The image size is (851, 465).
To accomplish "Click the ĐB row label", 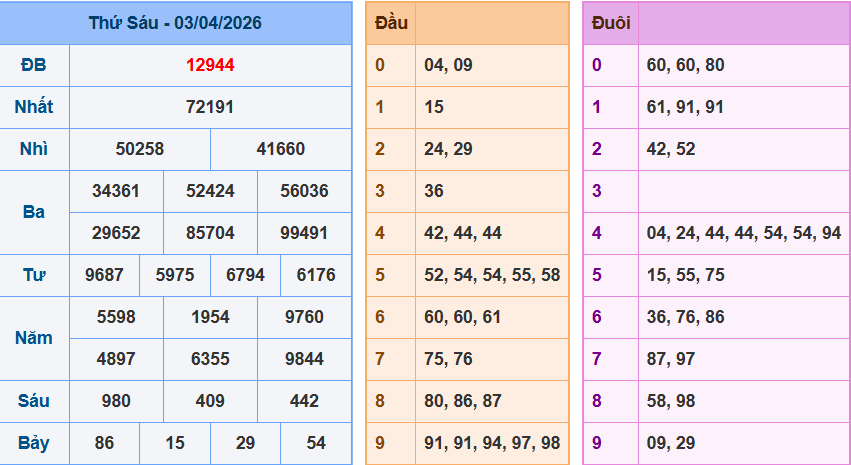I will (x=34, y=65).
